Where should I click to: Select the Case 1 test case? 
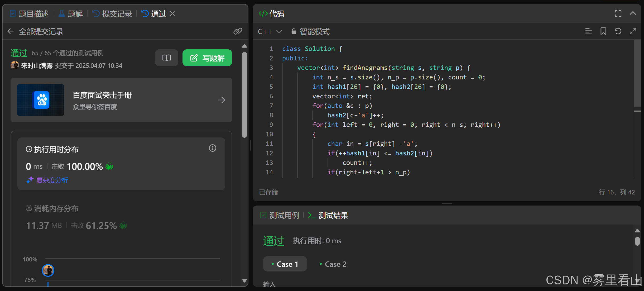[x=285, y=264]
